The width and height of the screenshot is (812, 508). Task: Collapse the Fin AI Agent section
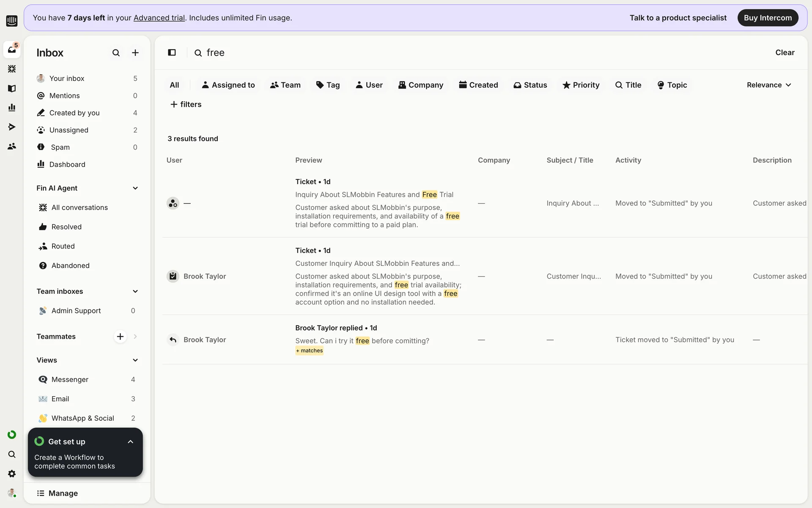pyautogui.click(x=135, y=188)
